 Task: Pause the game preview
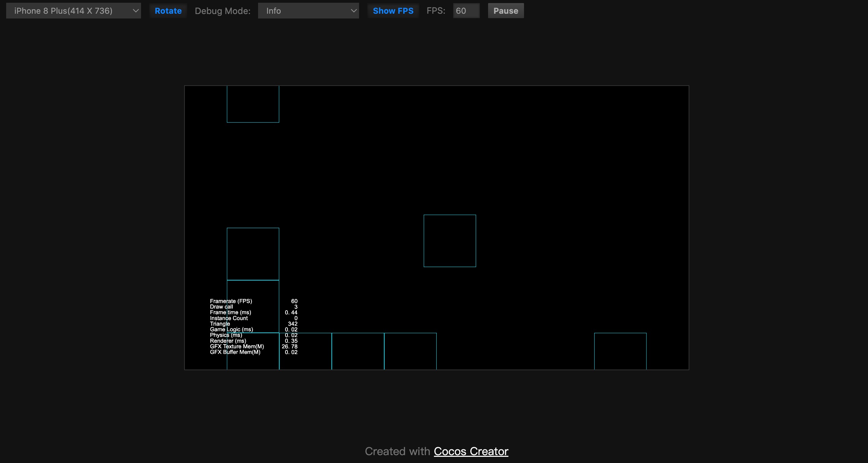point(506,11)
